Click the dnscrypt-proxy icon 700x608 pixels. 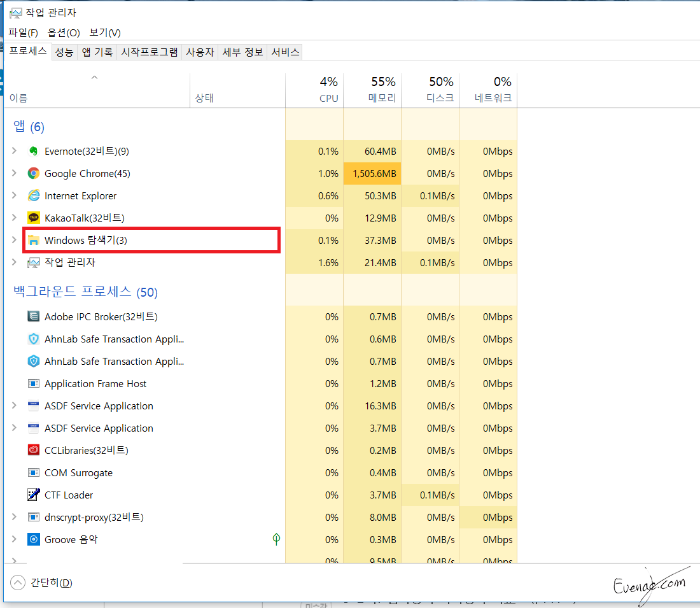click(x=34, y=517)
